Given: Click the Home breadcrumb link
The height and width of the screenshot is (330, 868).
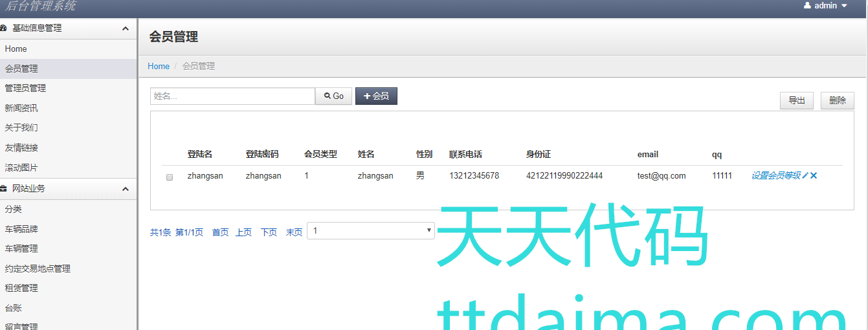Looking at the screenshot, I should click(159, 66).
